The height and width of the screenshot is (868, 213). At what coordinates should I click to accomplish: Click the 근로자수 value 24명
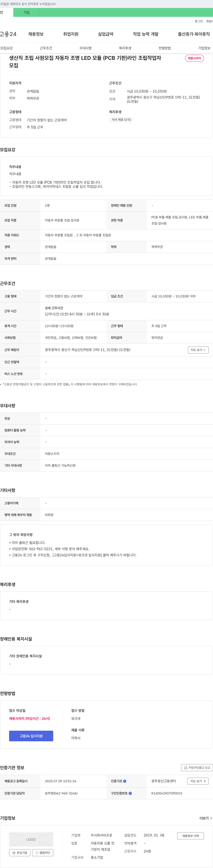(147, 851)
